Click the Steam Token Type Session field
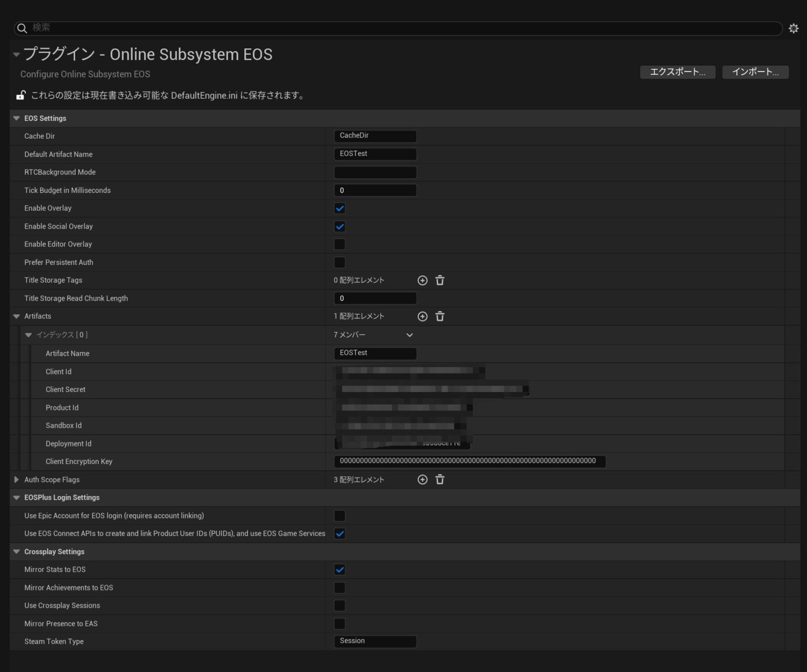 point(375,641)
